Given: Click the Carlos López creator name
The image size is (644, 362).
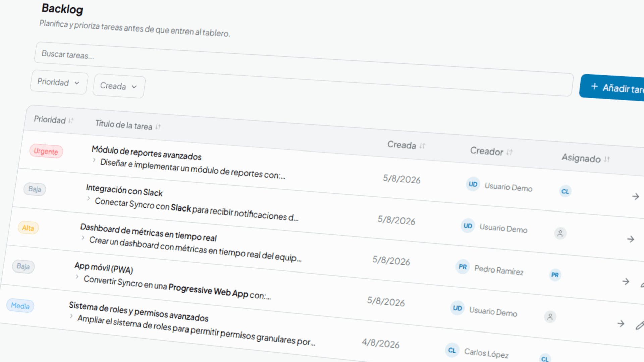Looking at the screenshot, I should pyautogui.click(x=486, y=353).
